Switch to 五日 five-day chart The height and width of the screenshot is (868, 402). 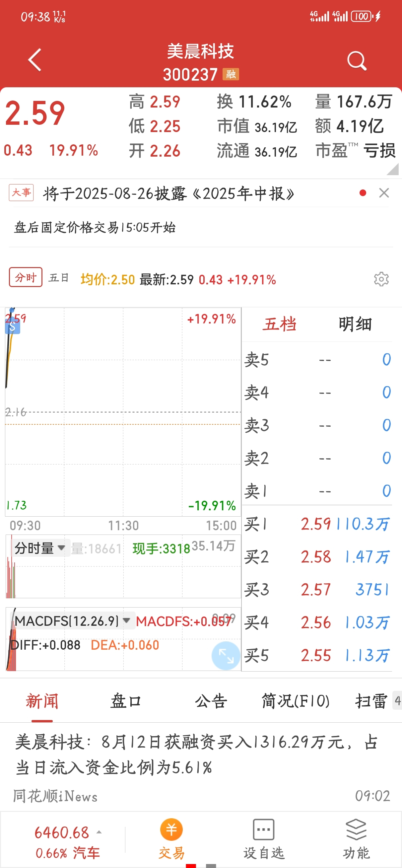click(x=59, y=278)
